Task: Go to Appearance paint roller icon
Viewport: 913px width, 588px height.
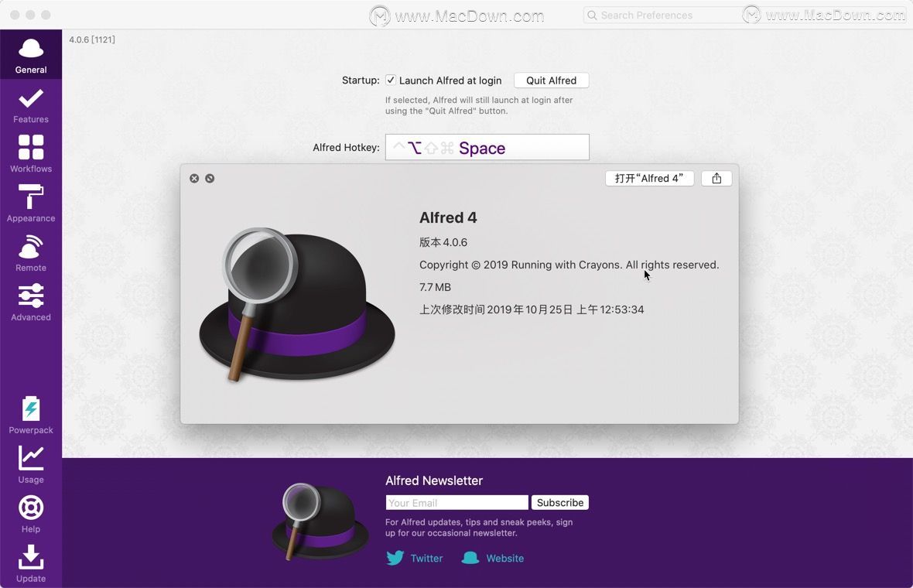Action: point(31,197)
